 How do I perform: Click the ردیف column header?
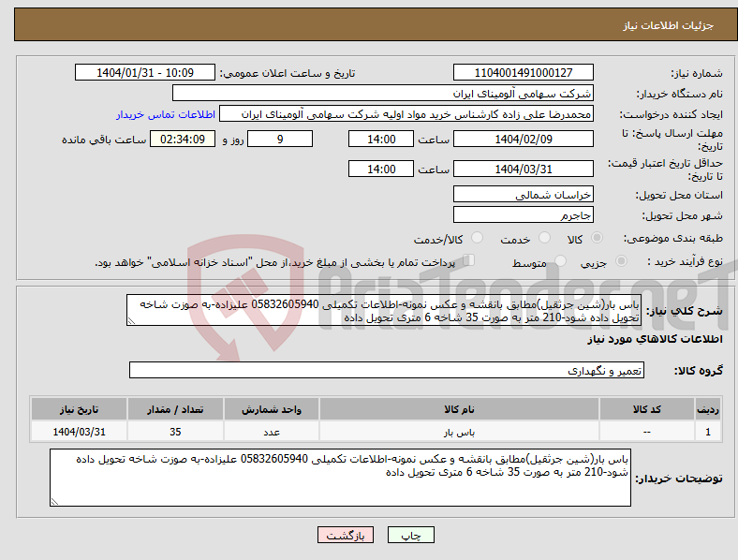click(708, 409)
